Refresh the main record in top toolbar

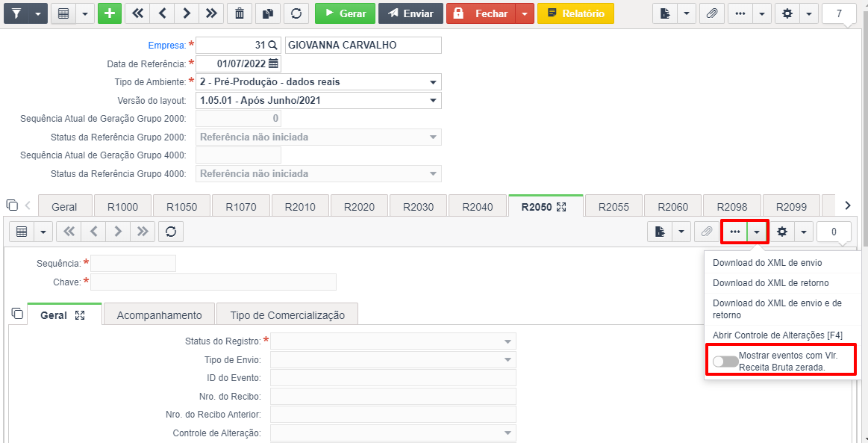point(296,14)
